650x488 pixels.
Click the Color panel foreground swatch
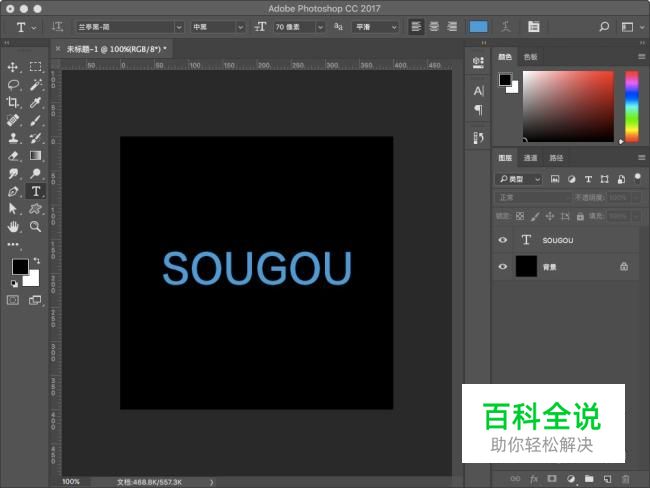click(x=505, y=80)
